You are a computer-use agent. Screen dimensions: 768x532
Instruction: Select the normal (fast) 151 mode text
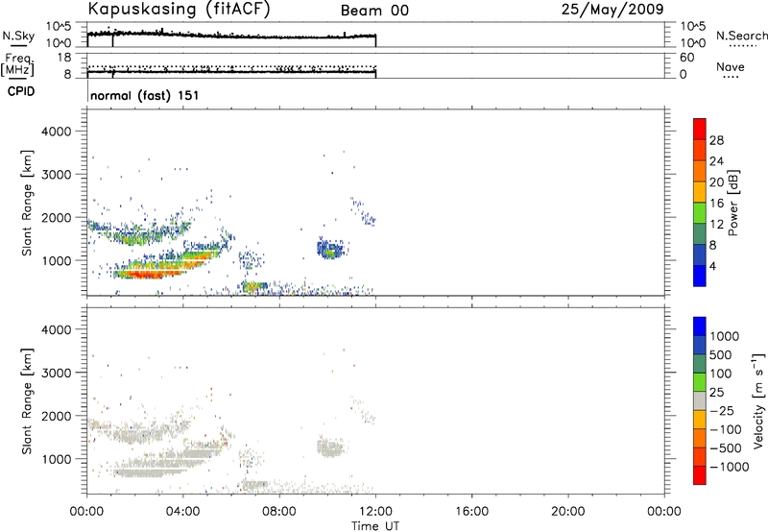point(145,95)
